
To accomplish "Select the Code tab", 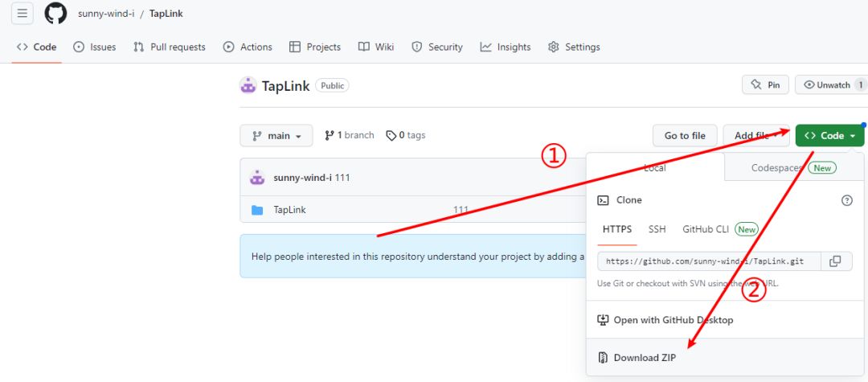I will (36, 47).
